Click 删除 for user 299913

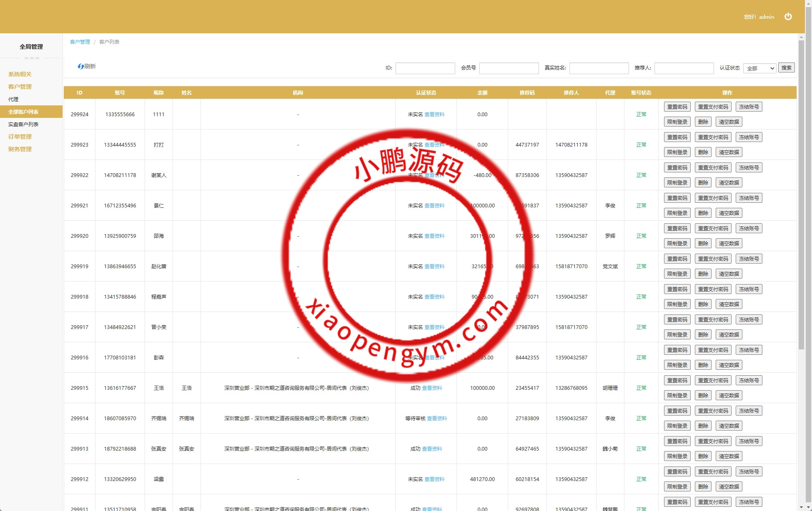703,456
